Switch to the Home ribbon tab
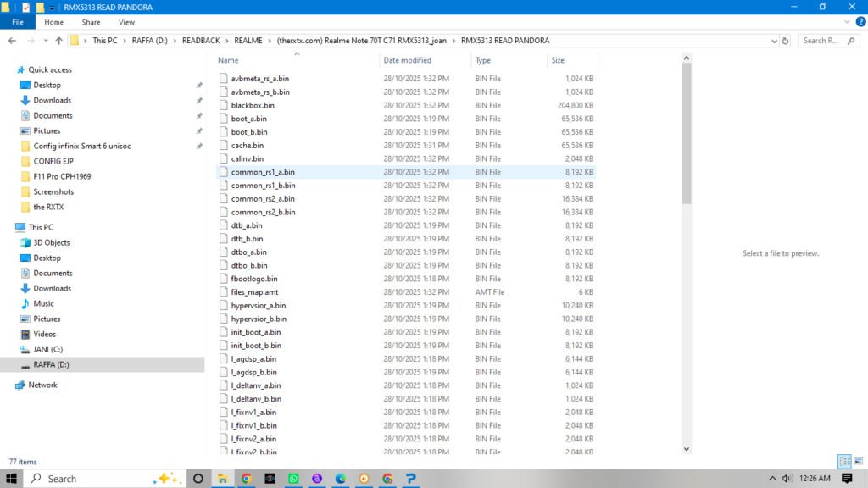 coord(53,22)
